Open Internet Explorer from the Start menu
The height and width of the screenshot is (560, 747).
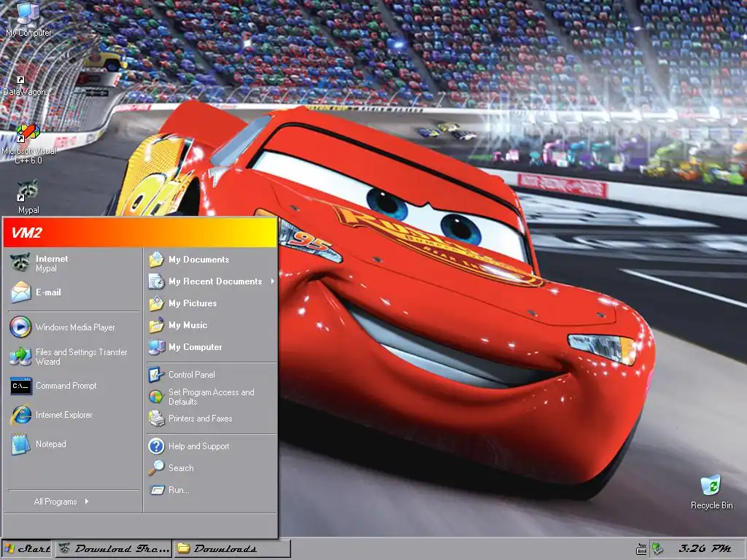click(74, 415)
